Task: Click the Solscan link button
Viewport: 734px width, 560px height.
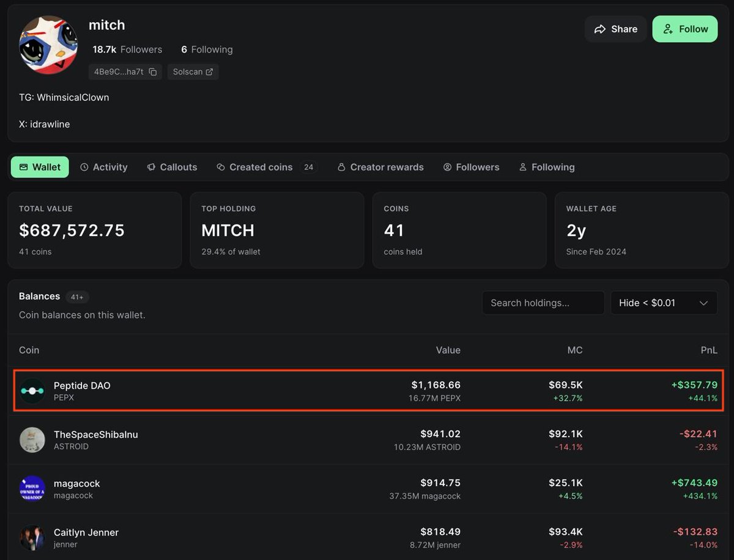Action: [193, 72]
